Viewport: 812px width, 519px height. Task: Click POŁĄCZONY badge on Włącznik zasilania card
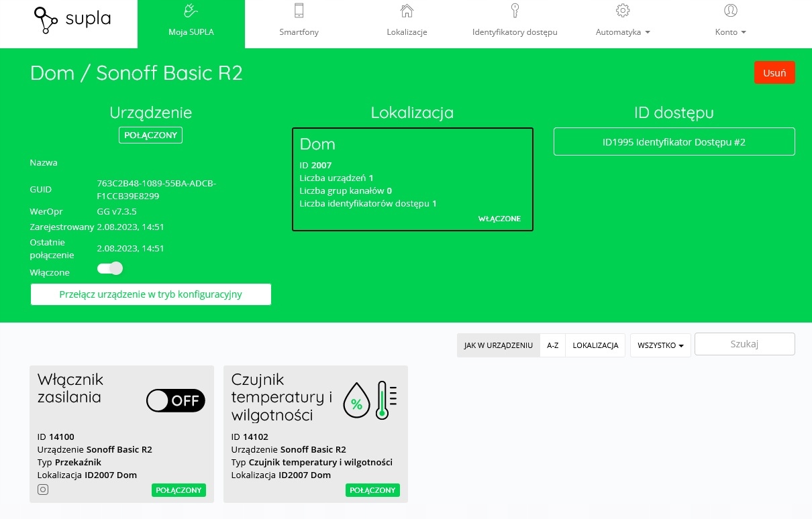click(x=179, y=490)
